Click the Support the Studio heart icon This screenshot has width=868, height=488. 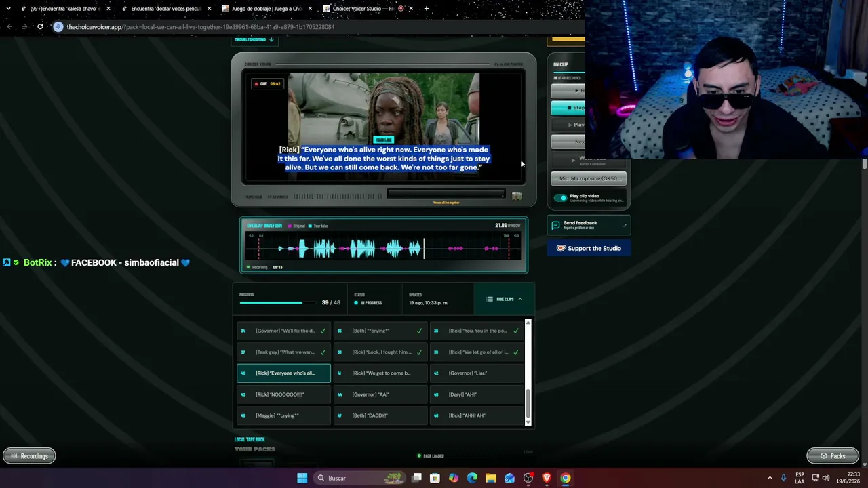(x=561, y=248)
